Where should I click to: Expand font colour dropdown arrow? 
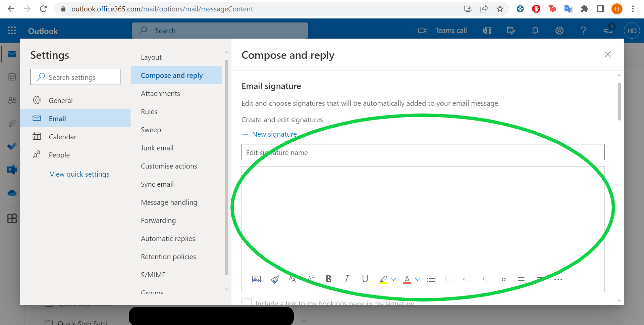coord(418,279)
